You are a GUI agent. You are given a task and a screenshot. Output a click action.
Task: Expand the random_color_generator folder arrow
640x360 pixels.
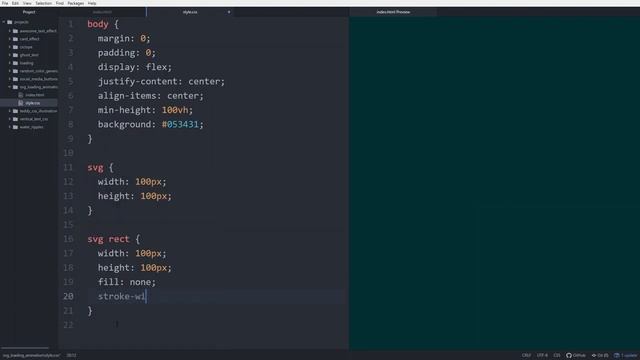10,71
